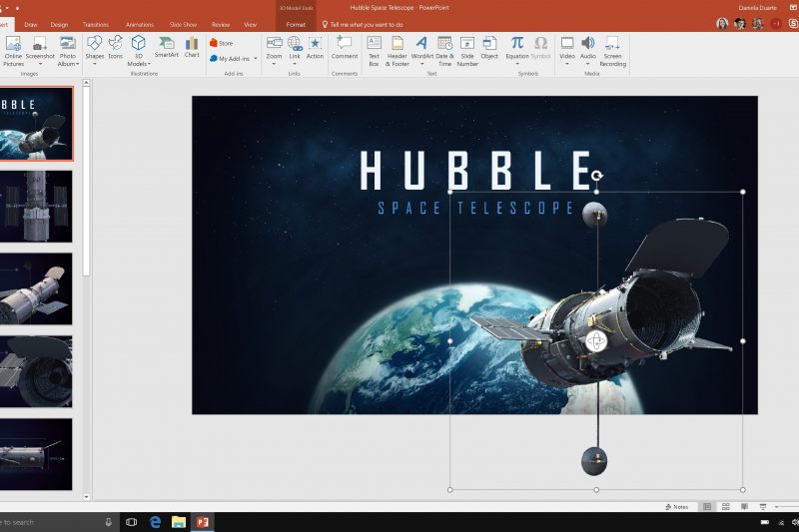Insert Date & Time

(x=444, y=52)
